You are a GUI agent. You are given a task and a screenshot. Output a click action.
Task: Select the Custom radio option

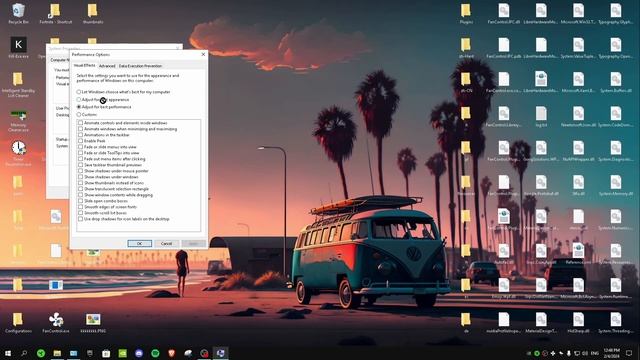pyautogui.click(x=79, y=115)
